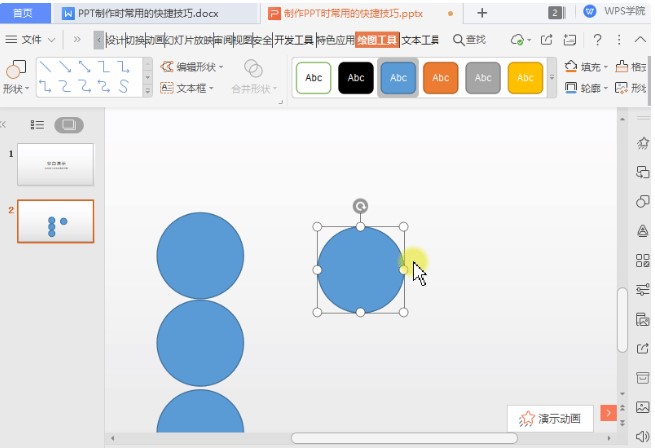
Task: Click the rotation handle above selected circle
Action: point(360,206)
